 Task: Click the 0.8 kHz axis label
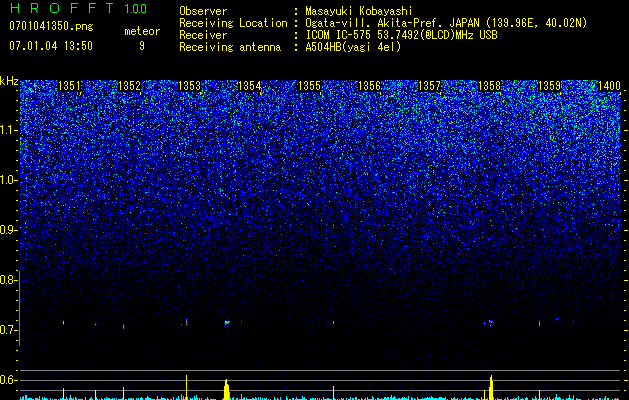tap(7, 280)
